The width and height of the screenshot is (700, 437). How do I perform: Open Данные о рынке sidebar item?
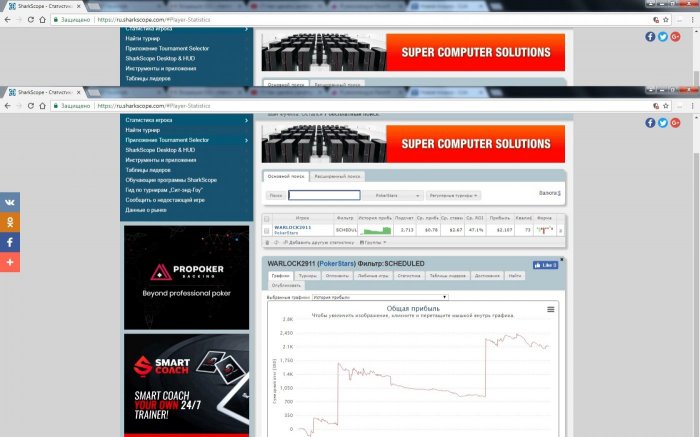(x=146, y=210)
